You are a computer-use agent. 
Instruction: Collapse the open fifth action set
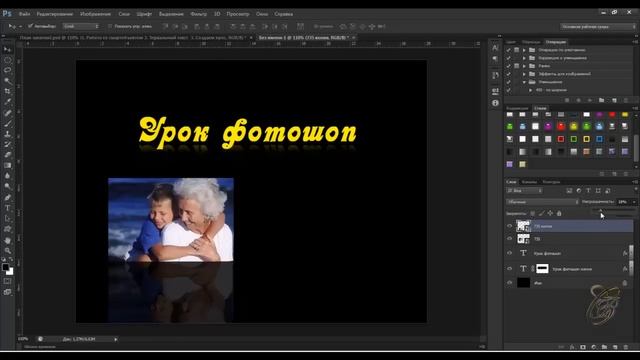[x=524, y=82]
